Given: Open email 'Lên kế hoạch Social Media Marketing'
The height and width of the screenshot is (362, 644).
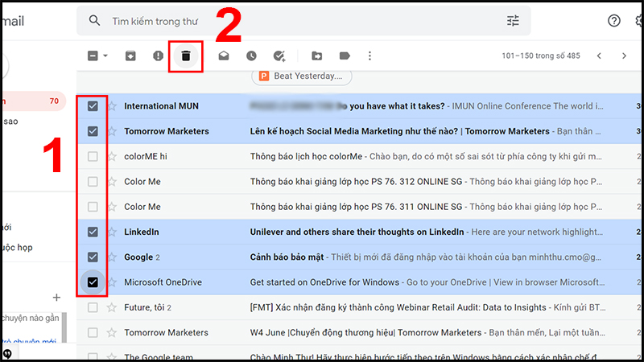Looking at the screenshot, I should tap(399, 131).
